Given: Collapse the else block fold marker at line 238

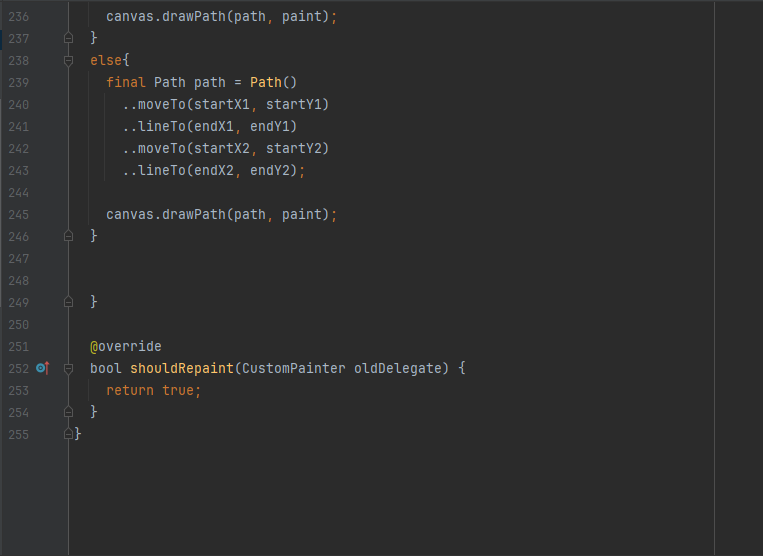Looking at the screenshot, I should pos(69,61).
